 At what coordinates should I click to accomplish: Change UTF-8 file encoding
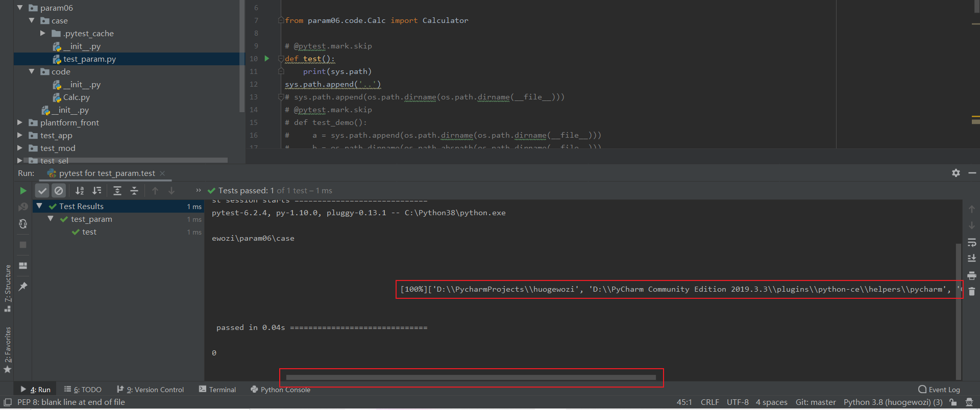738,402
